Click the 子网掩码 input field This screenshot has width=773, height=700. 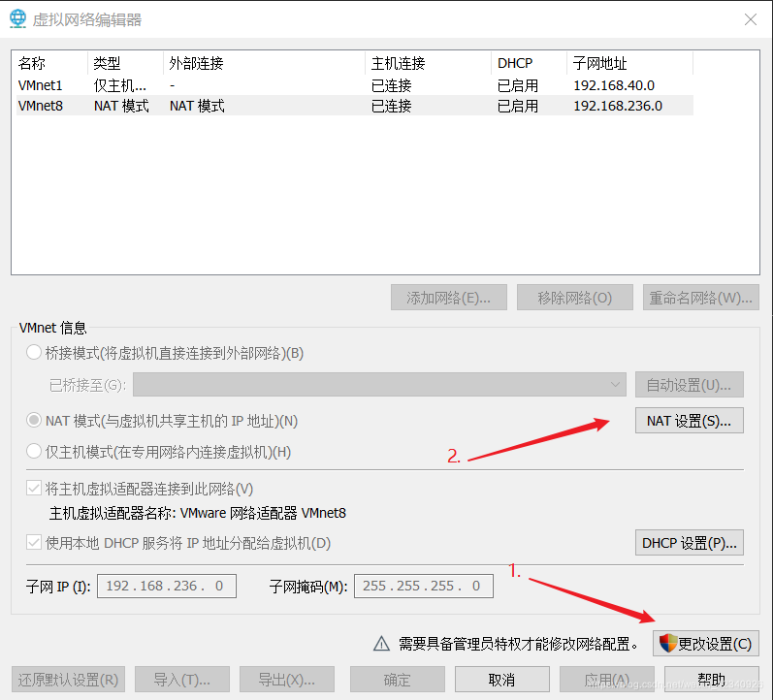[424, 586]
